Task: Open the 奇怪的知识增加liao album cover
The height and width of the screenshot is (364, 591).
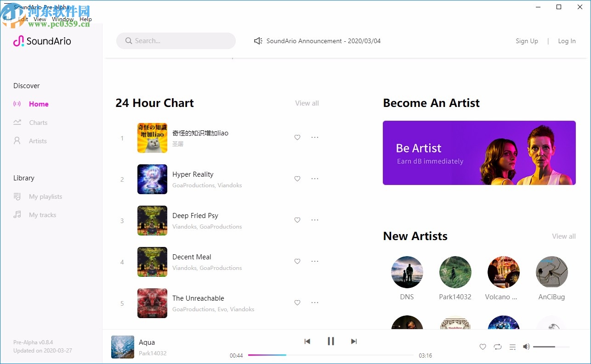Action: coord(152,138)
